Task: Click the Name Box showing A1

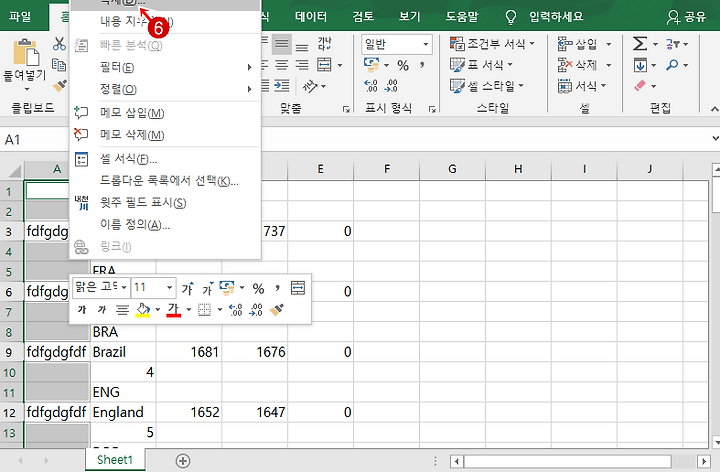Action: pos(35,139)
